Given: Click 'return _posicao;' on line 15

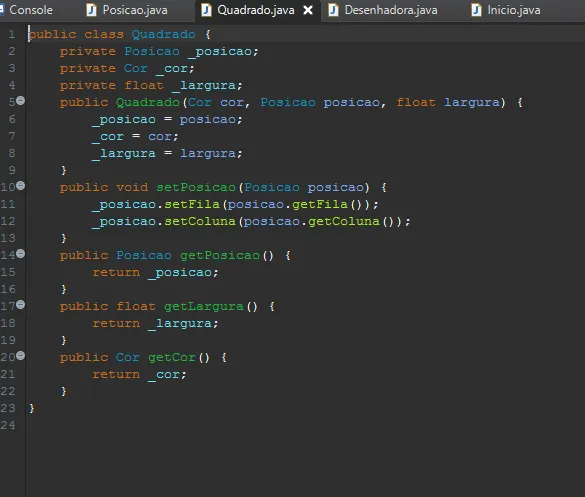Looking at the screenshot, I should click(x=155, y=272).
